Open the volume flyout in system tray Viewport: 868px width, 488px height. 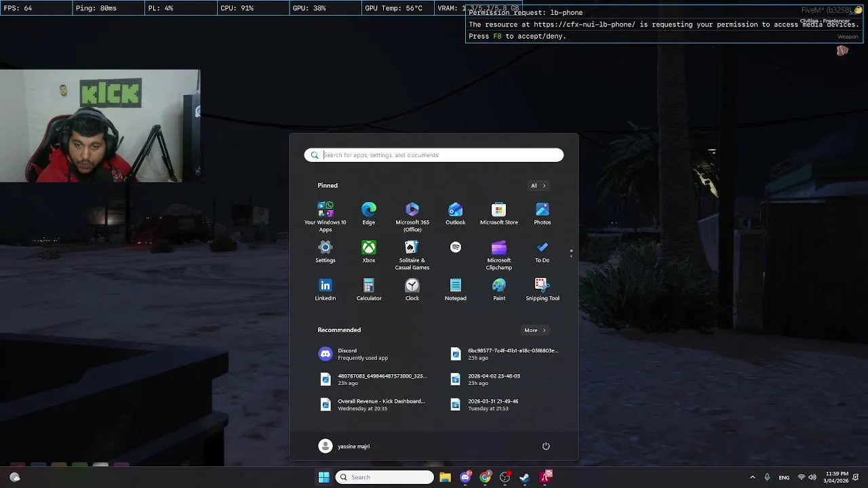point(812,477)
